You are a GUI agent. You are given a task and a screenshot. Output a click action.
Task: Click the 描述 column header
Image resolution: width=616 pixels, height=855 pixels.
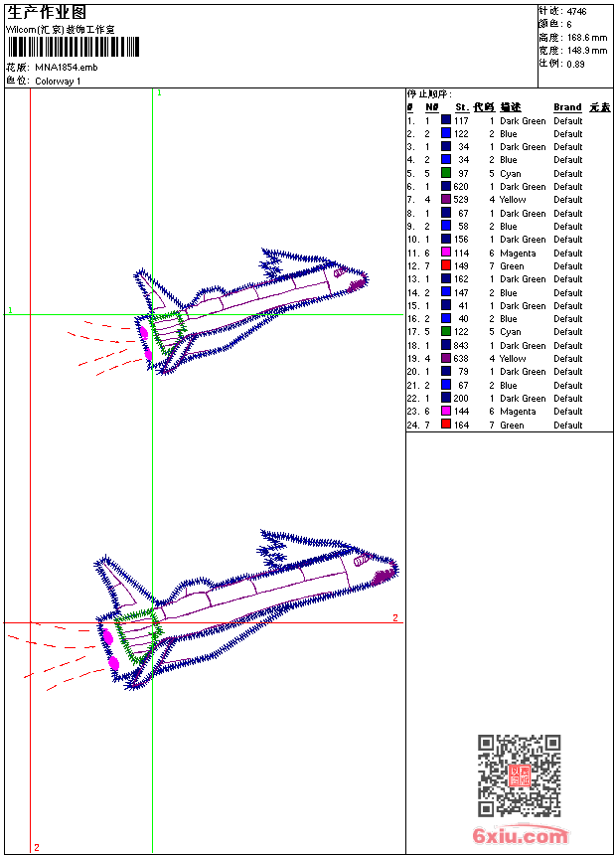pyautogui.click(x=511, y=107)
